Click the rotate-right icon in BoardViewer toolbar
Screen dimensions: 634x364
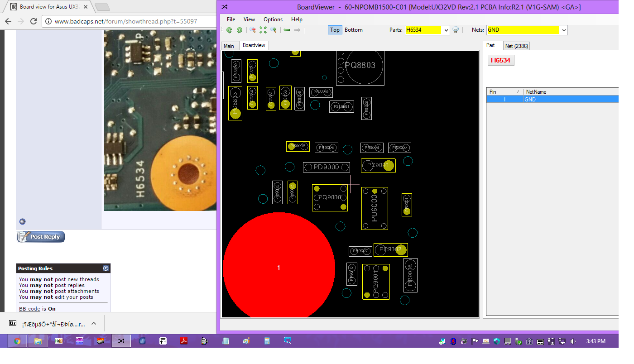click(240, 30)
